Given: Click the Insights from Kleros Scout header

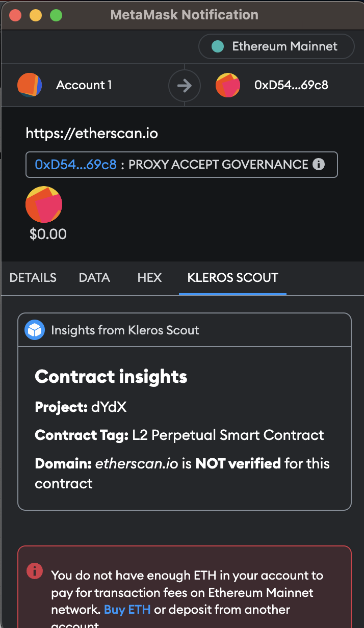Looking at the screenshot, I should tap(125, 330).
